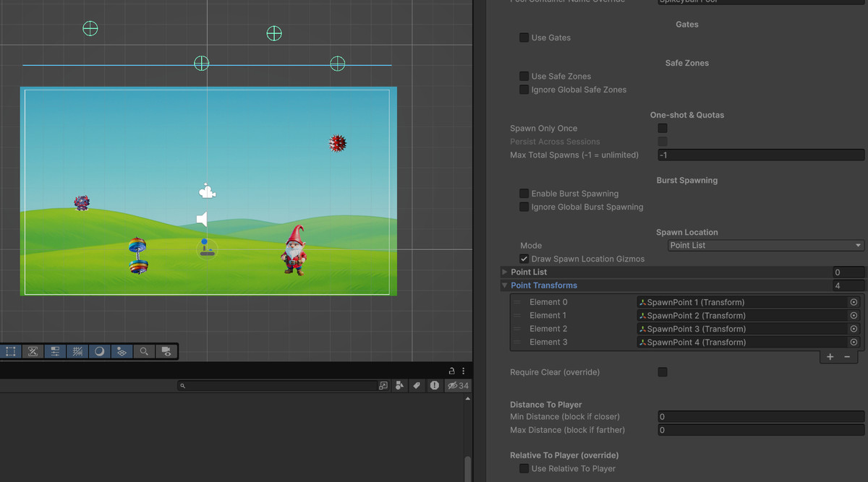Click the three-dot panel options menu

pos(464,371)
